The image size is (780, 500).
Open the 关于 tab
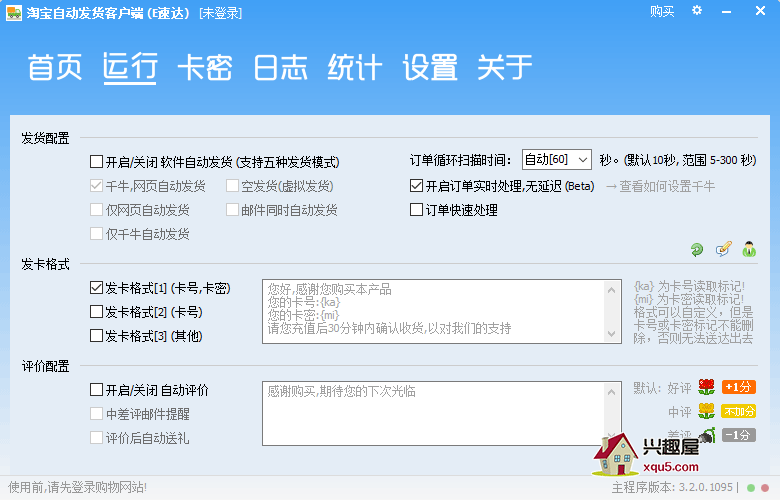point(505,67)
